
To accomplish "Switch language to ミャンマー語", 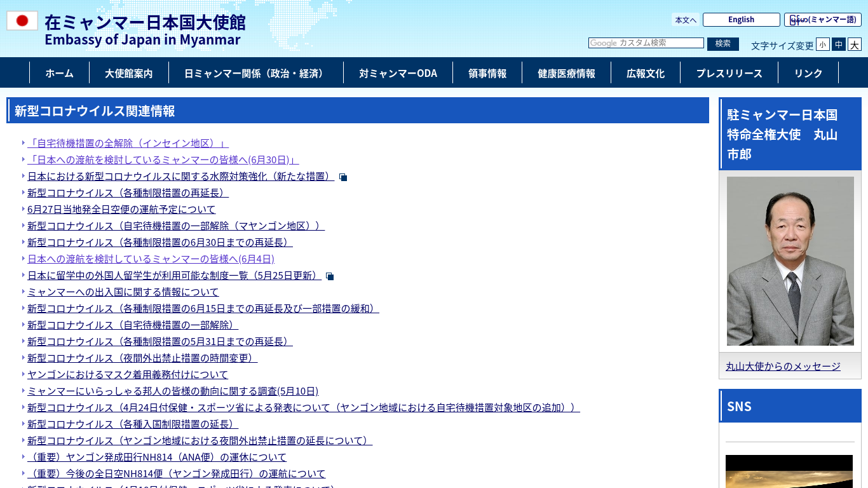I will pyautogui.click(x=823, y=20).
